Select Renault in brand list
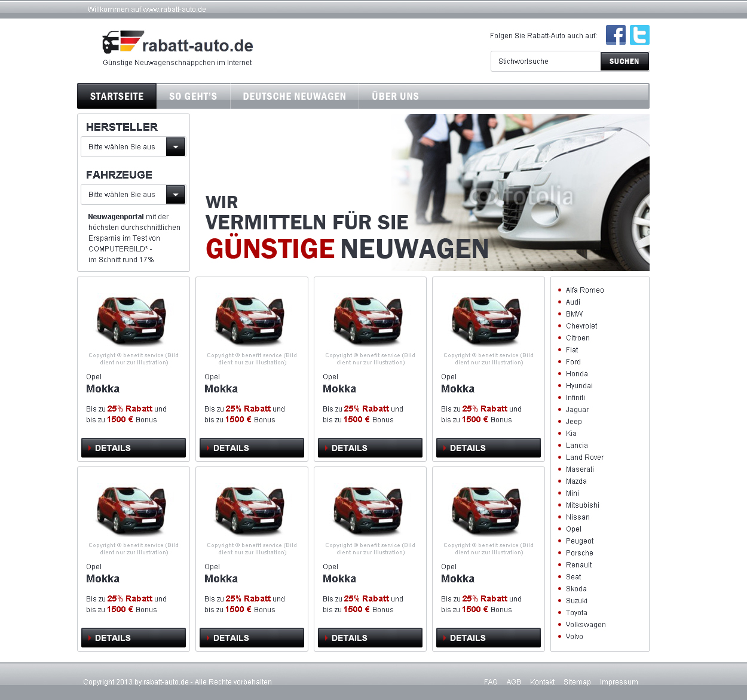Screen dimensions: 747x700 (x=579, y=565)
